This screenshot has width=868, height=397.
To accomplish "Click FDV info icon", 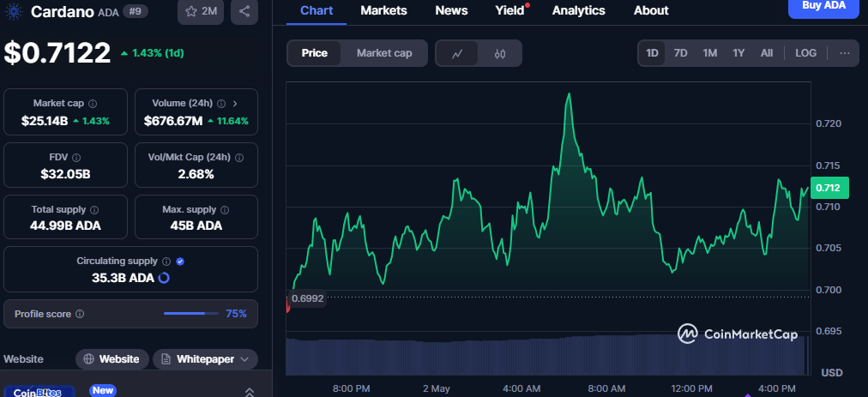I will [76, 158].
